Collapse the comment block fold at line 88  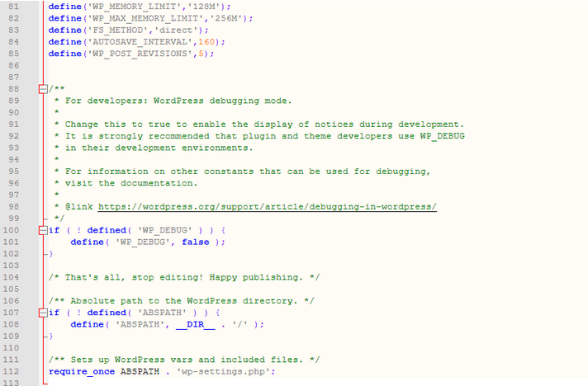43,88
